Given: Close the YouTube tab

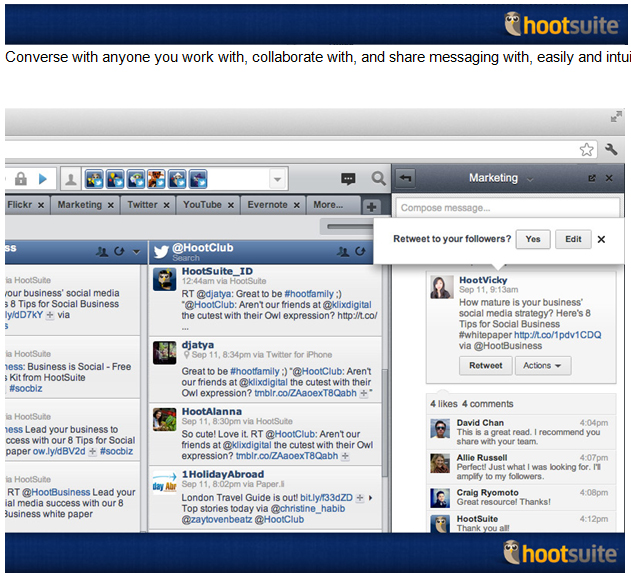Looking at the screenshot, I should click(x=231, y=205).
